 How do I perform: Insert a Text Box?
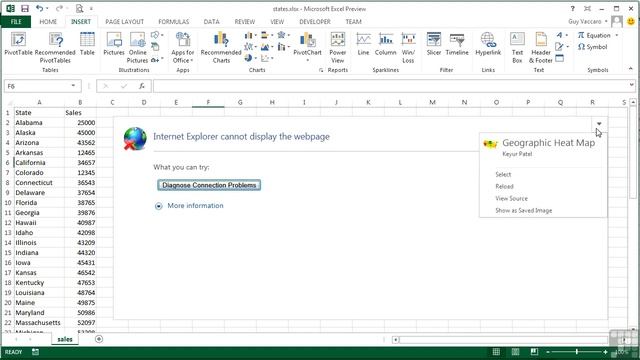(517, 48)
